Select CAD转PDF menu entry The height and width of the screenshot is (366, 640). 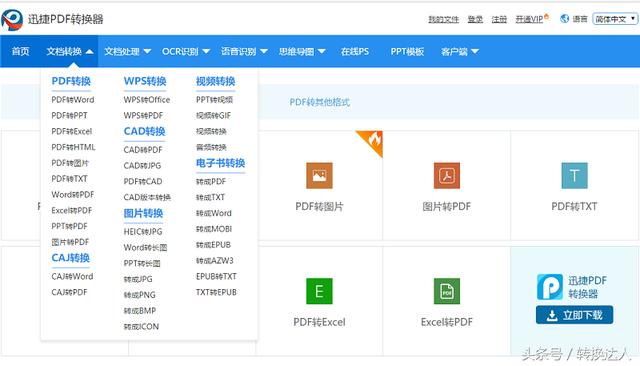pos(143,150)
